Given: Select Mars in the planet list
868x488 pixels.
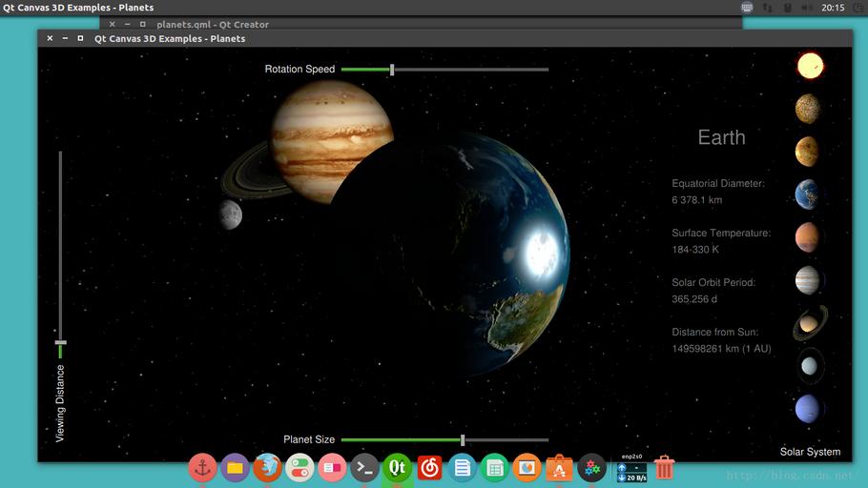Looking at the screenshot, I should click(807, 236).
